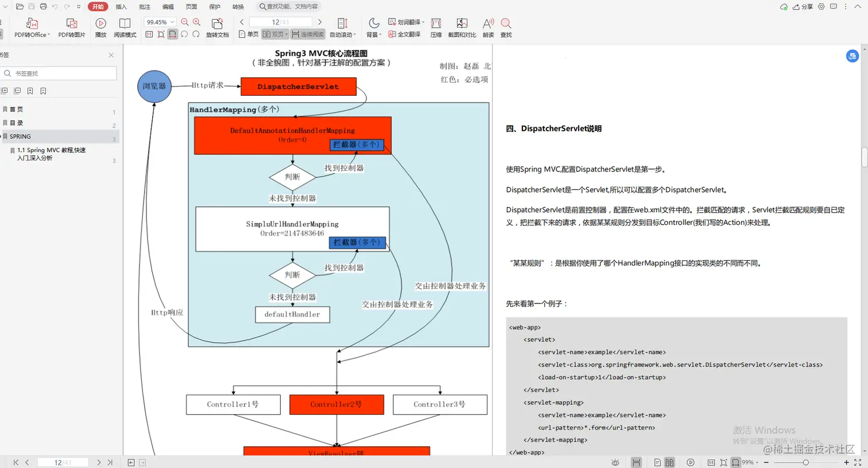
Task: Enter 阅读模式 reading mode
Action: click(125, 27)
